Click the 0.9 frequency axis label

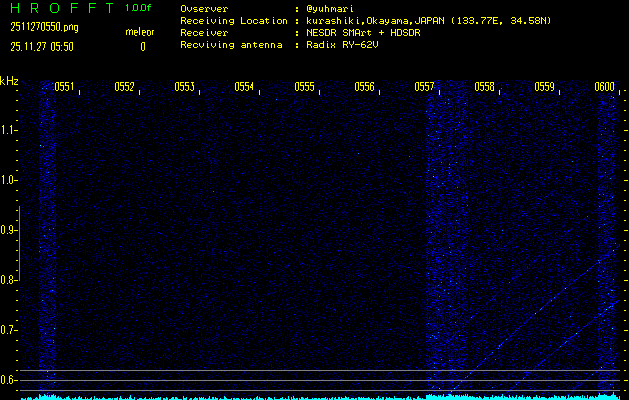pyautogui.click(x=8, y=230)
